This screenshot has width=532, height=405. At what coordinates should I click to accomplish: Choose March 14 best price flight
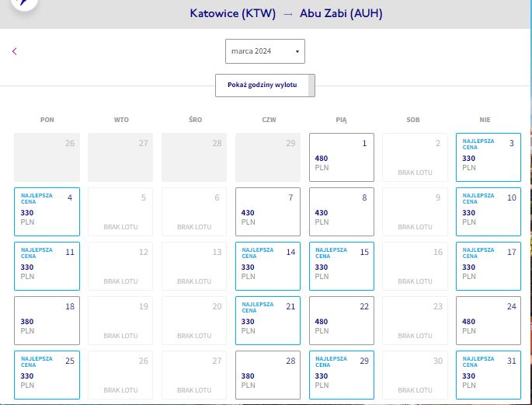pyautogui.click(x=268, y=266)
